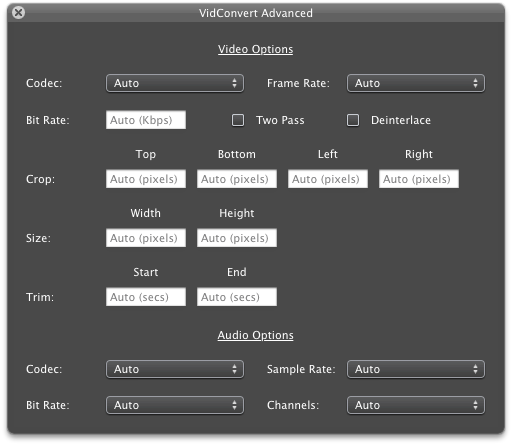
Task: Click the Audio Options heading
Action: 256,335
